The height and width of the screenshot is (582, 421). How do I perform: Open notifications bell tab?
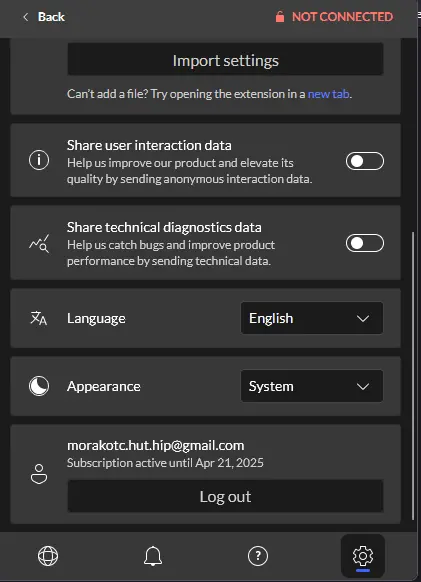pos(153,556)
